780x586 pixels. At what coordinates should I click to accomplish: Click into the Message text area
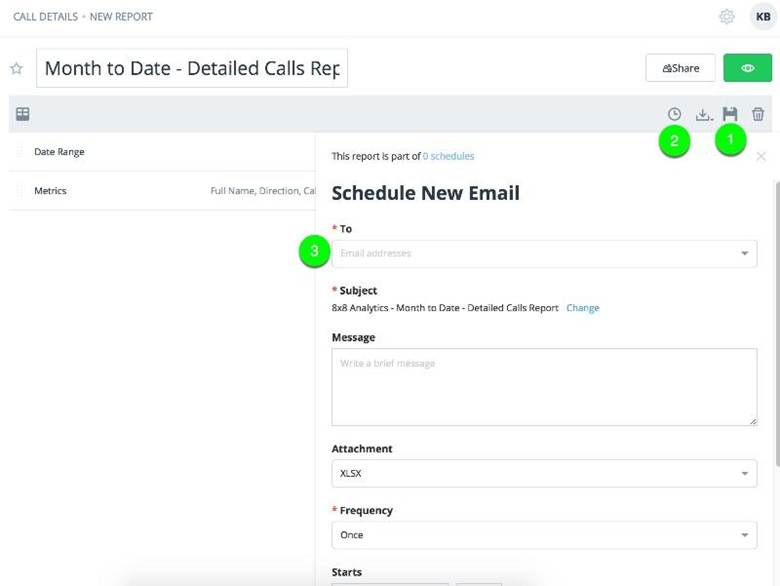(x=544, y=387)
